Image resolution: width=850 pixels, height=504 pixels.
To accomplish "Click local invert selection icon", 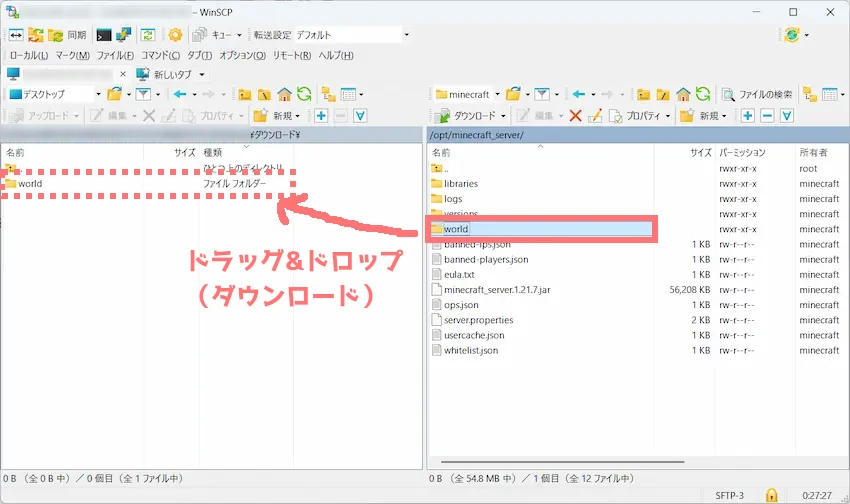I will [x=360, y=115].
